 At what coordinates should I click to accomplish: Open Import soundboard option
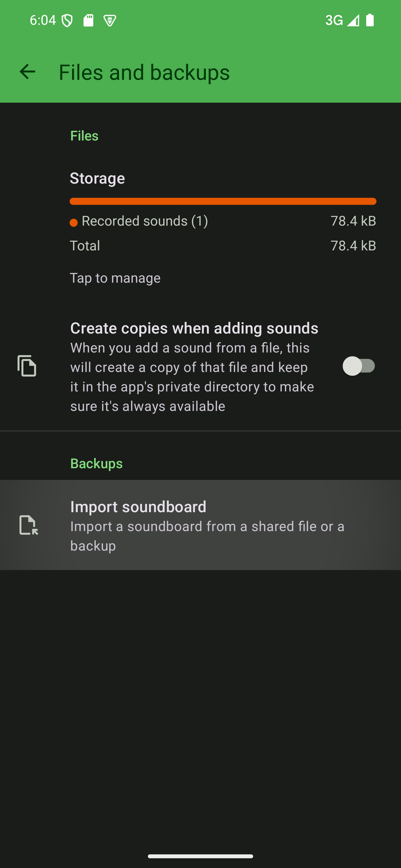coord(200,525)
